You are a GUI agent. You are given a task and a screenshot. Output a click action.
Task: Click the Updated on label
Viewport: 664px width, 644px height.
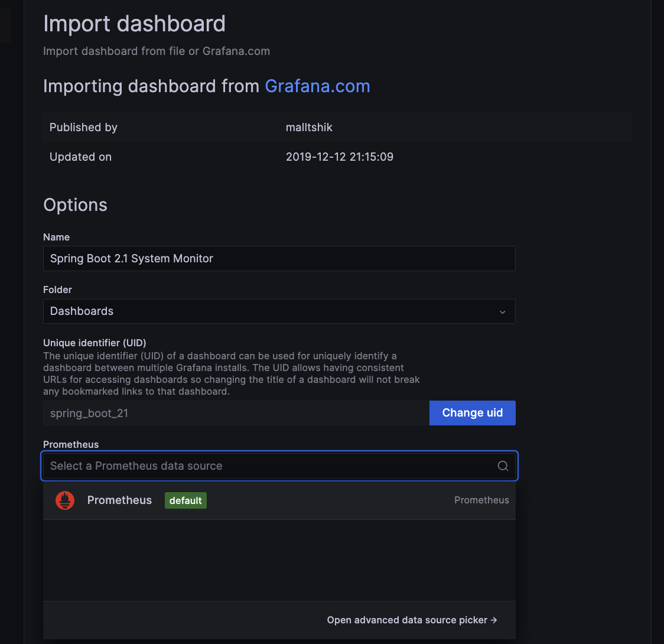[x=80, y=157]
